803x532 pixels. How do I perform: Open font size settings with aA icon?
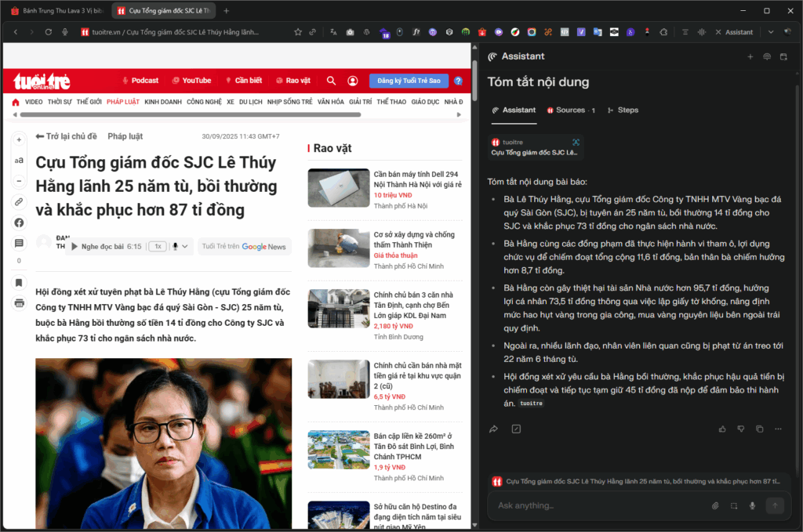coord(19,159)
